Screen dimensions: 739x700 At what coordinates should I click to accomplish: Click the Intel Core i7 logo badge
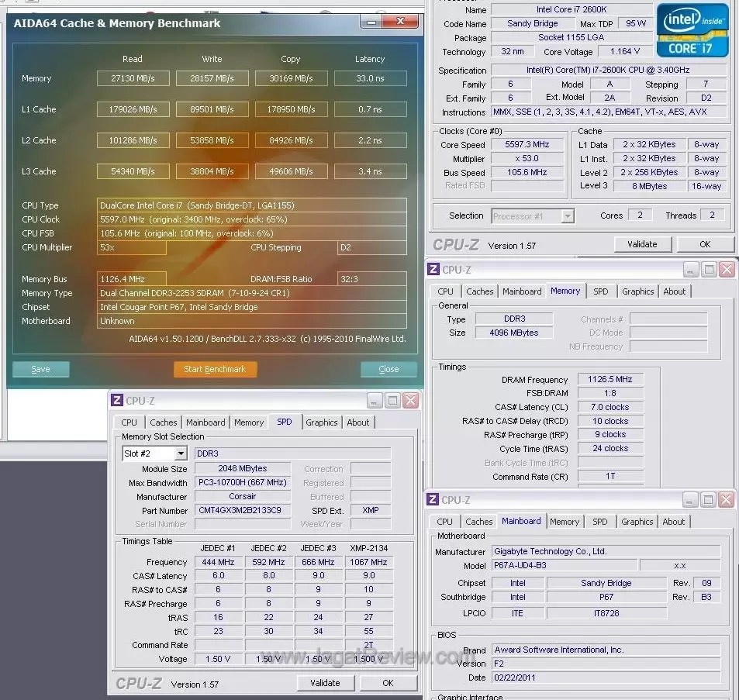692,30
